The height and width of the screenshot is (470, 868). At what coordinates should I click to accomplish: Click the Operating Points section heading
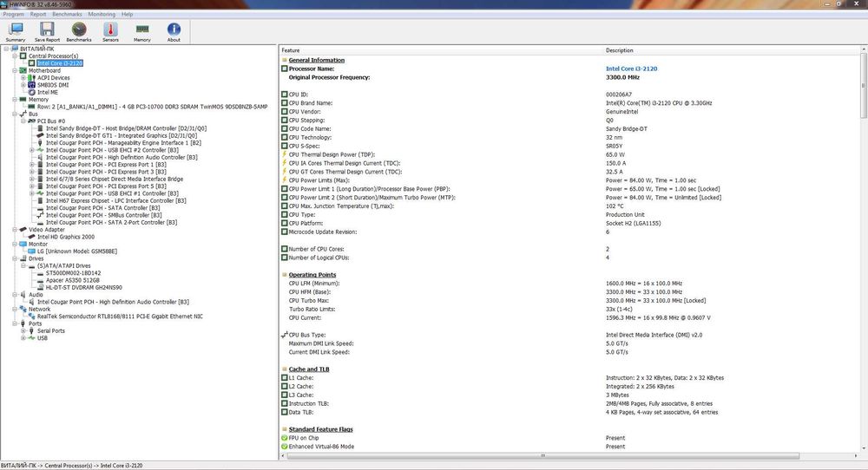(x=312, y=275)
